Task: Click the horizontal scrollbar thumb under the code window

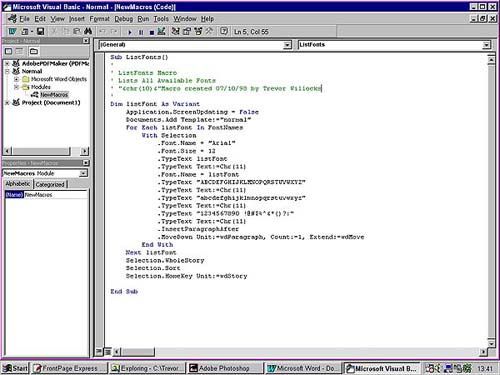Action: tap(138, 351)
